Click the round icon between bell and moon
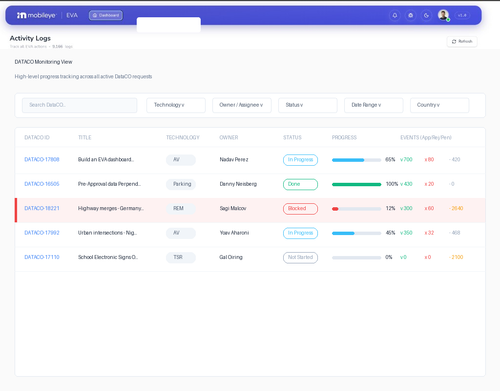The width and height of the screenshot is (500, 391). (411, 15)
